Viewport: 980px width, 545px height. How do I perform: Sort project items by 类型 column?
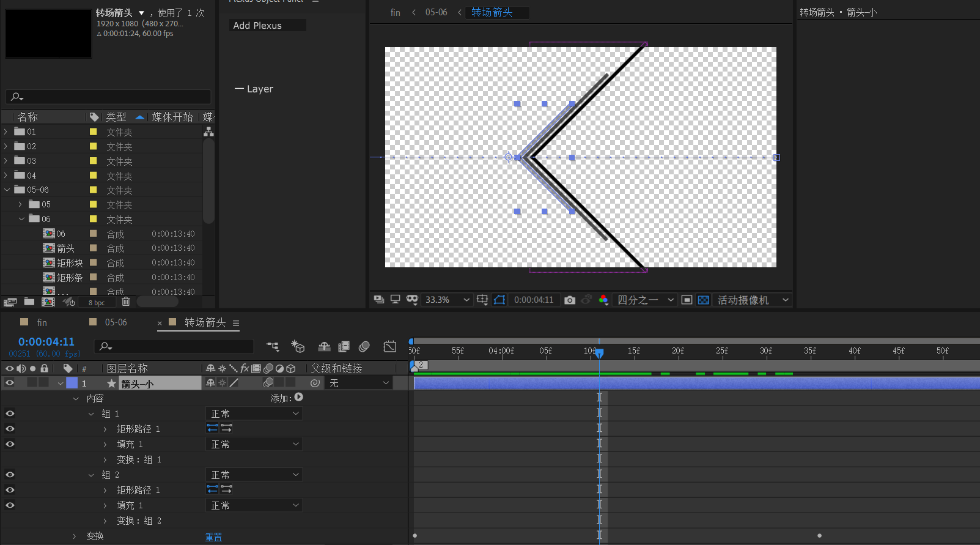(x=116, y=117)
